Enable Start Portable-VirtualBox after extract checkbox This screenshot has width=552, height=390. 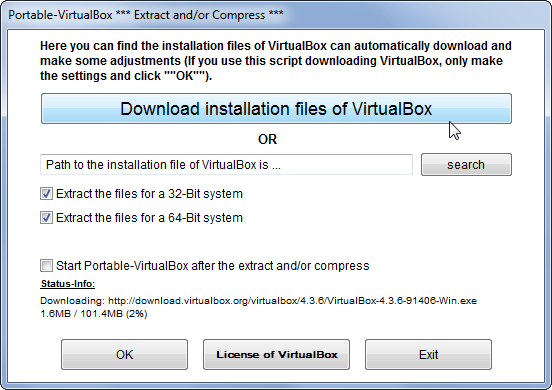coord(46,265)
